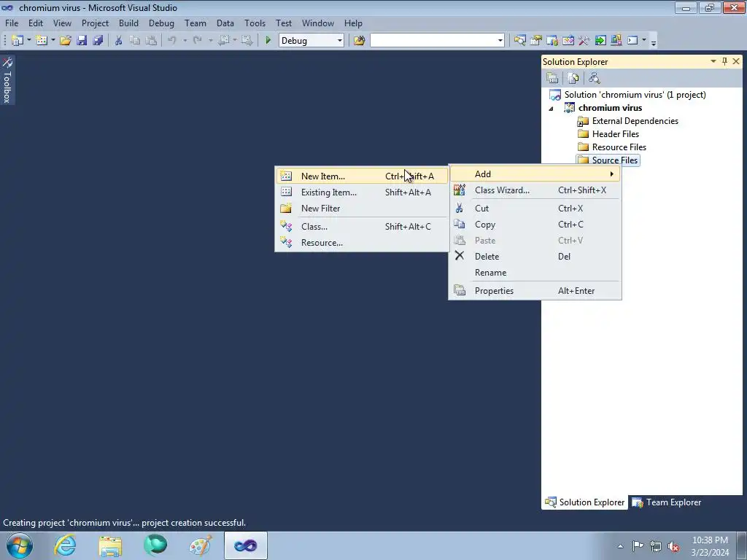Screen dimensions: 747x560
Task: Pin the Solution Explorer panel with the pushpin
Action: click(x=724, y=61)
